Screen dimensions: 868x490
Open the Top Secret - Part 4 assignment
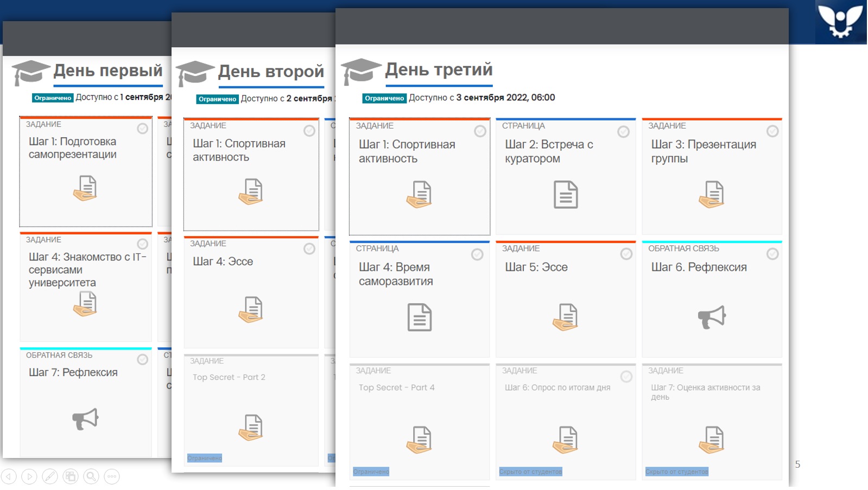pos(396,387)
